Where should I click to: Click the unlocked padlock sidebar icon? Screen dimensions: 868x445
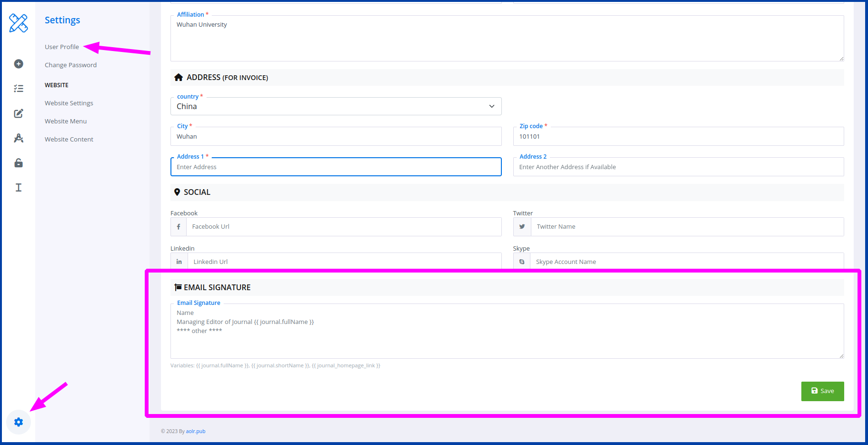(x=19, y=163)
